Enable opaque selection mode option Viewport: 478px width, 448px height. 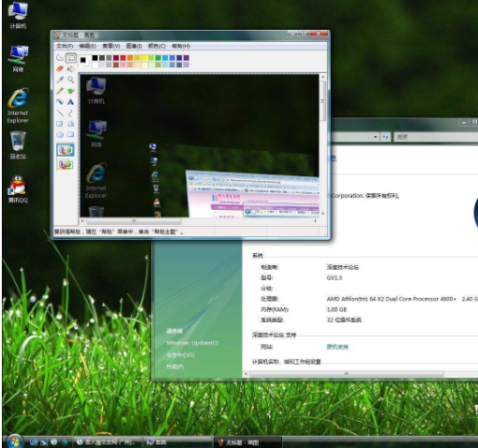click(66, 150)
